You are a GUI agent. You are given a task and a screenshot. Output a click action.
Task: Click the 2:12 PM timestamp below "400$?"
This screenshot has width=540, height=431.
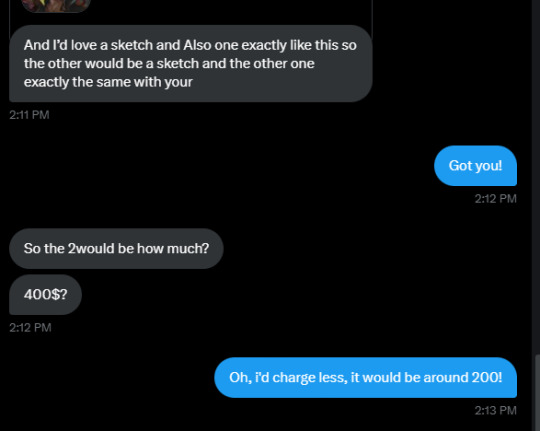[30, 328]
